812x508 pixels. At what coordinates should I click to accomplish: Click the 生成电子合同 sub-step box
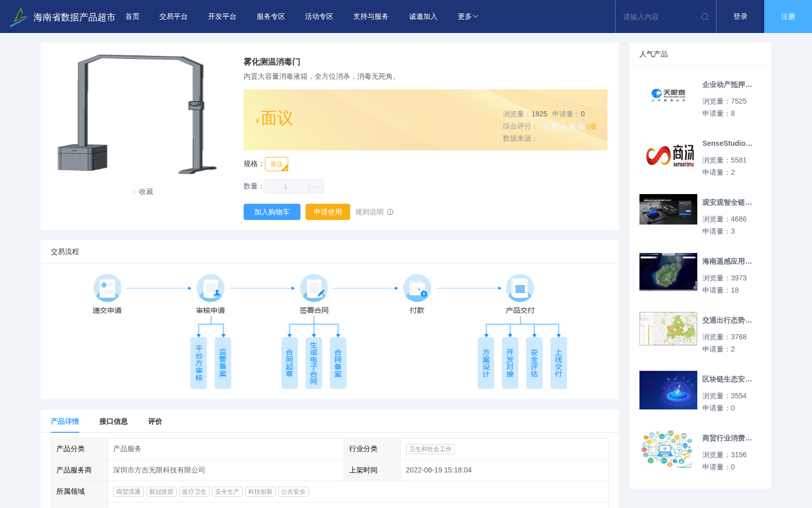(x=314, y=363)
